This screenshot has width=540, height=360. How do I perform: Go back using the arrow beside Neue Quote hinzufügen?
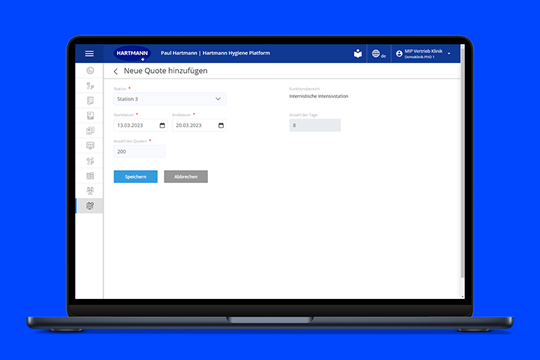point(116,71)
